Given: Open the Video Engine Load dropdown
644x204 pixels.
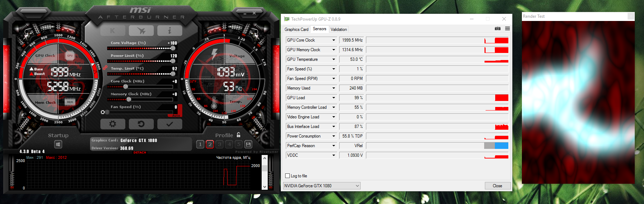Looking at the screenshot, I should coord(334,117).
